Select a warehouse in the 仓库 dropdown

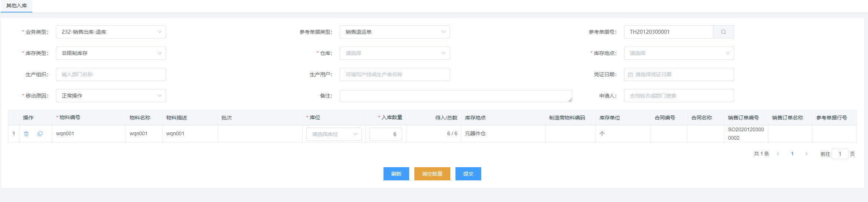click(395, 53)
